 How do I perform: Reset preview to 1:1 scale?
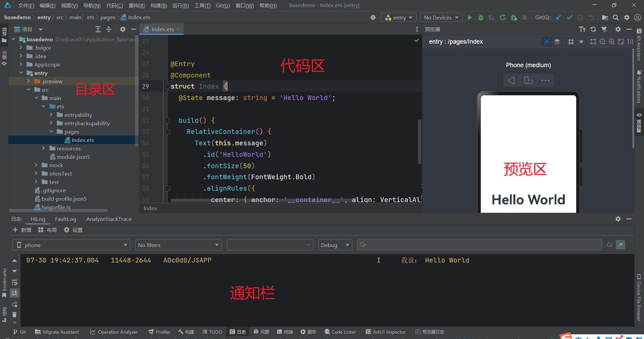click(630, 42)
